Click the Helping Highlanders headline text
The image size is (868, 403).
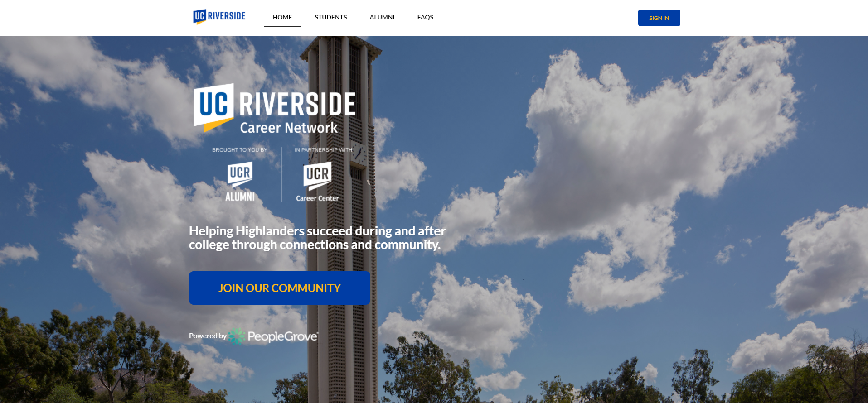coord(317,238)
